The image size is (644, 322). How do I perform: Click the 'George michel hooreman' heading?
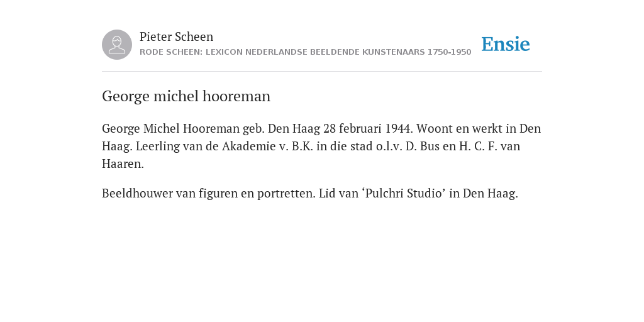186,96
